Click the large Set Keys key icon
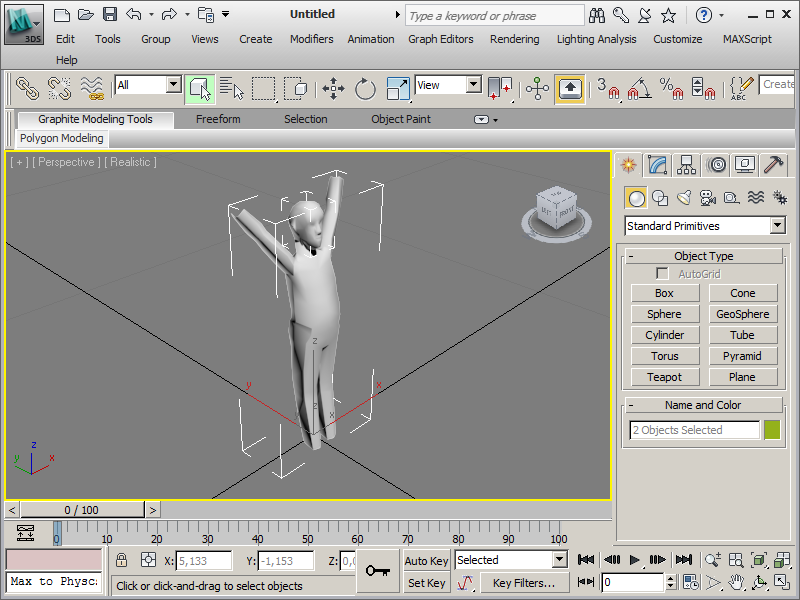Image resolution: width=800 pixels, height=600 pixels. 378,571
